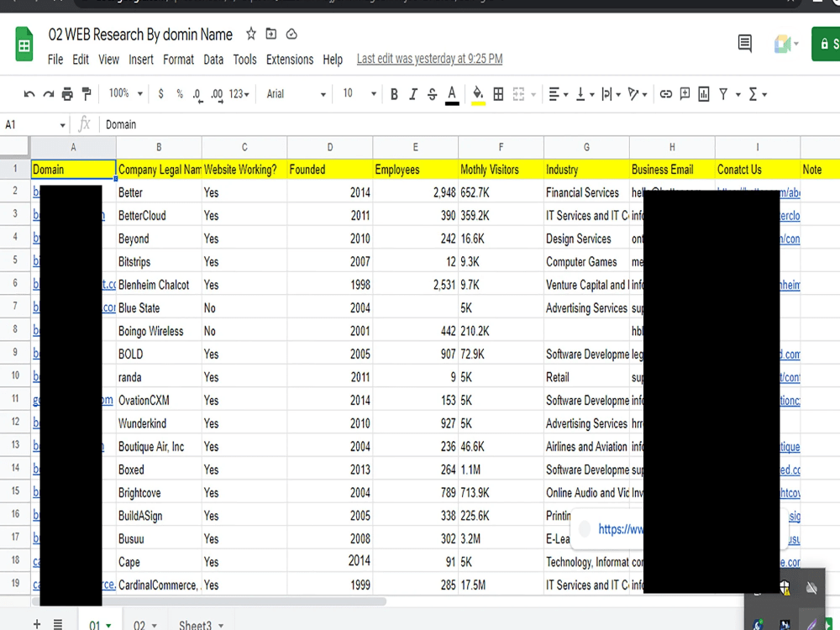The height and width of the screenshot is (630, 840).
Task: Open the Google Sheets home icon
Action: (x=24, y=45)
